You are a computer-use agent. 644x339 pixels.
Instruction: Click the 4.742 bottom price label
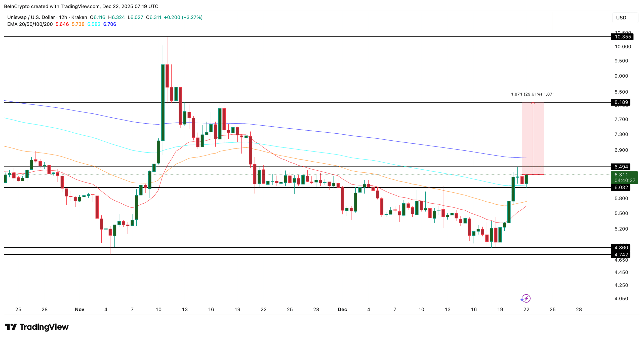pyautogui.click(x=621, y=255)
